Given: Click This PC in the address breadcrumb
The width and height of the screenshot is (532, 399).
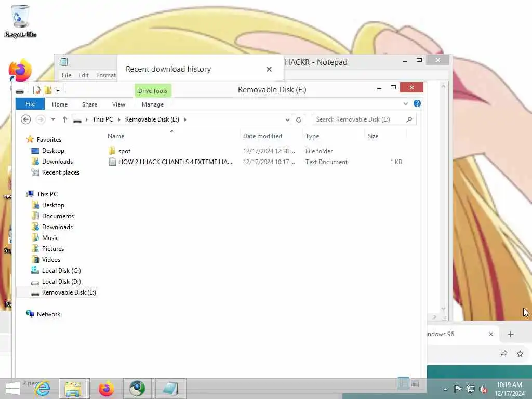Looking at the screenshot, I should 102,119.
